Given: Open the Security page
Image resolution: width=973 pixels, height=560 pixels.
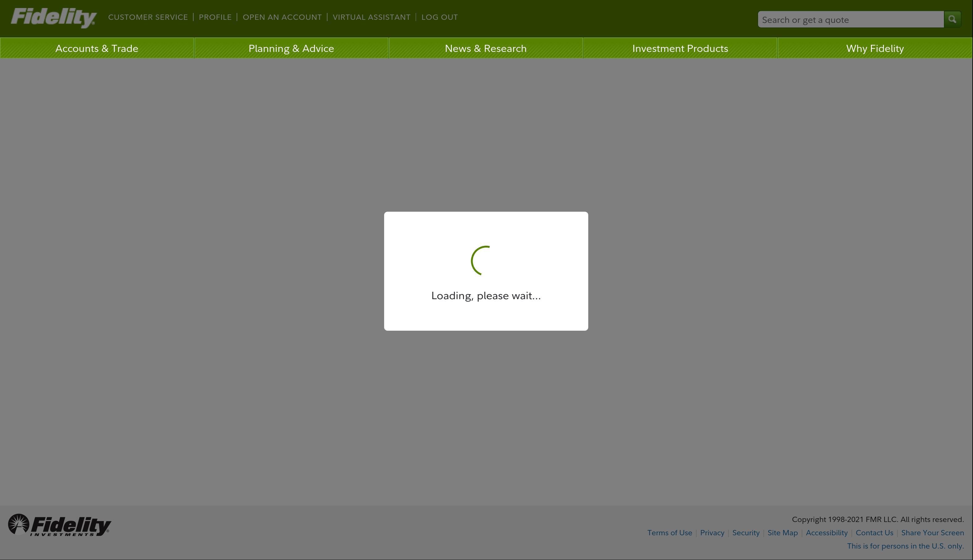Looking at the screenshot, I should pos(746,533).
